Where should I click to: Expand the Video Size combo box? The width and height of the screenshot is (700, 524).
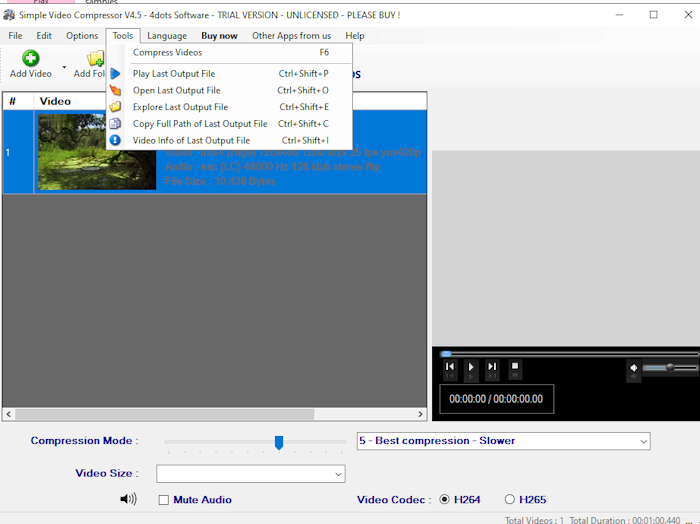338,474
